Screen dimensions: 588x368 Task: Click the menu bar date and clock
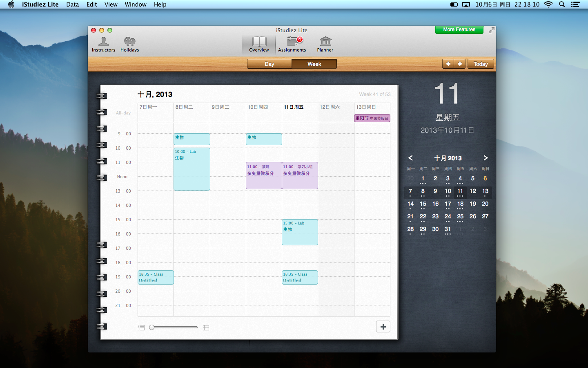click(507, 4)
